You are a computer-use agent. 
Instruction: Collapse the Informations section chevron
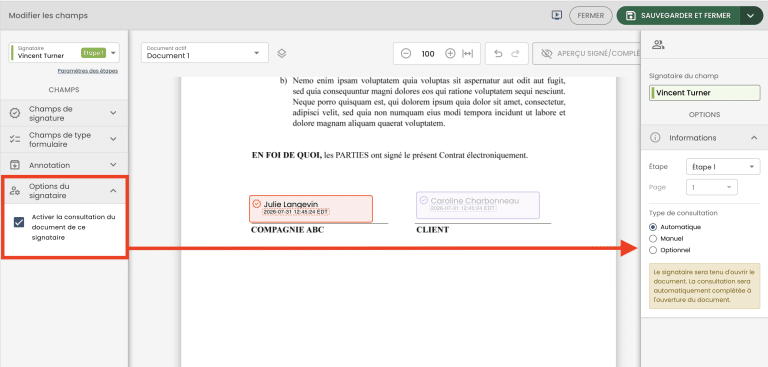click(x=754, y=138)
